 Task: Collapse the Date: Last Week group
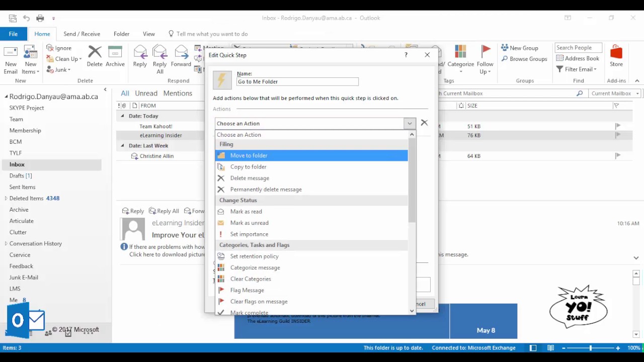[x=122, y=146]
